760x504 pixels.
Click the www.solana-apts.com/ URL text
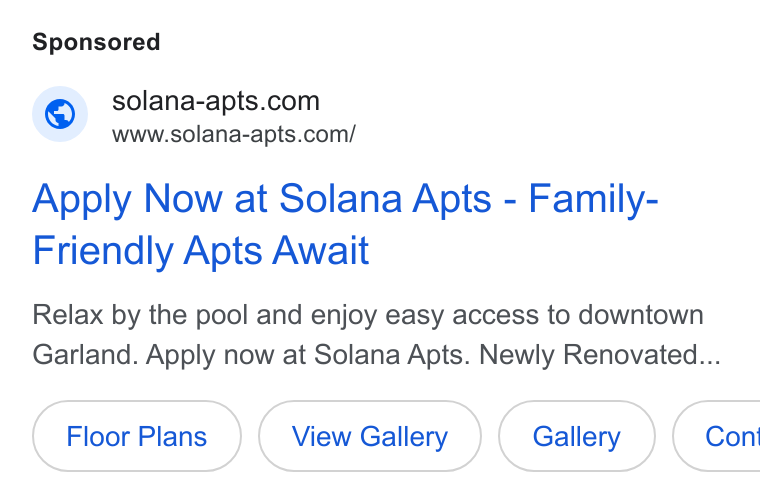point(234,134)
